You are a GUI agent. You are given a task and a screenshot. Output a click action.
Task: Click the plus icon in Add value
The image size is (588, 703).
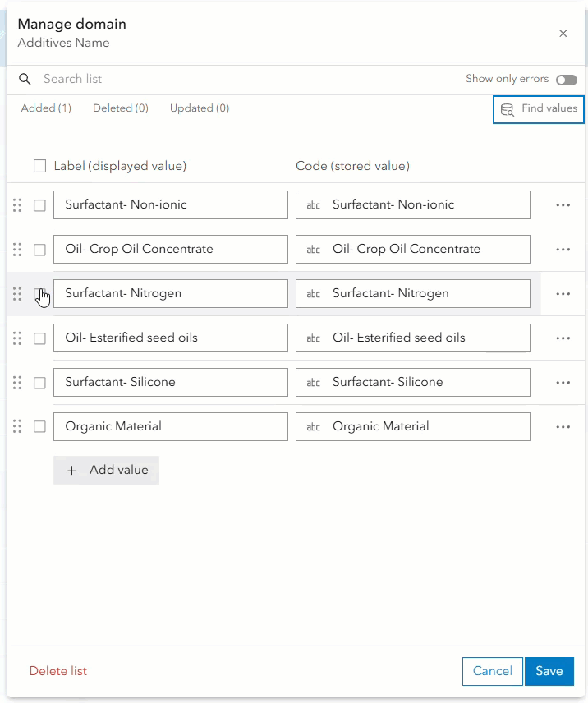click(71, 471)
